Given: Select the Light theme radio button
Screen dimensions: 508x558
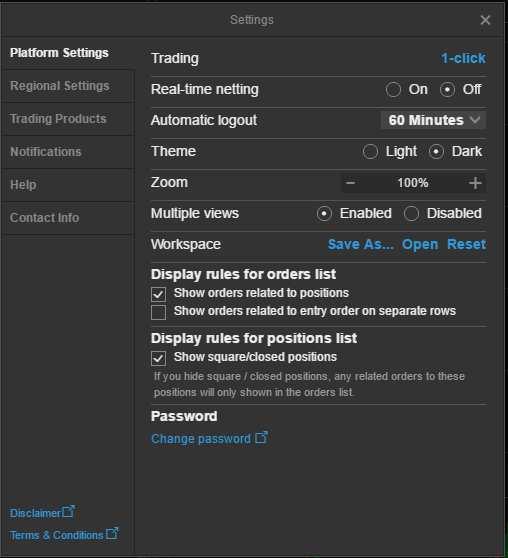Looking at the screenshot, I should coord(370,152).
